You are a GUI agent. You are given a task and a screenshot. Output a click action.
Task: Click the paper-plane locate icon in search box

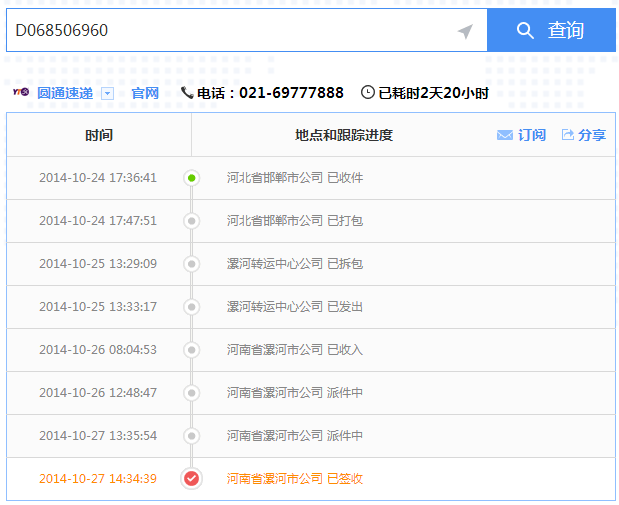(465, 31)
